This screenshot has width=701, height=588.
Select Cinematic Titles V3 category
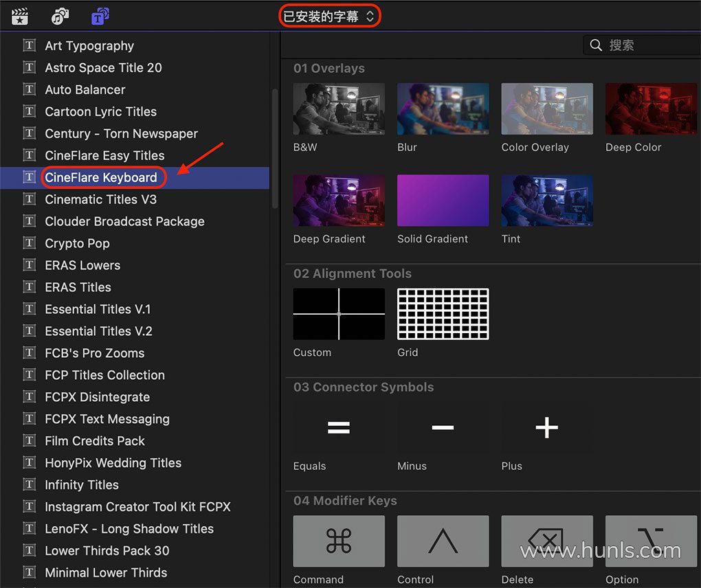100,199
